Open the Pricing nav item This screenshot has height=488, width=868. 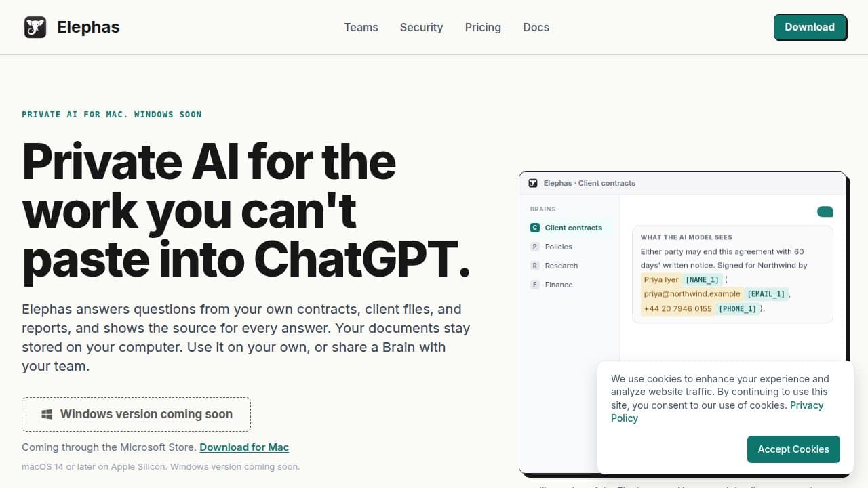[x=483, y=27]
